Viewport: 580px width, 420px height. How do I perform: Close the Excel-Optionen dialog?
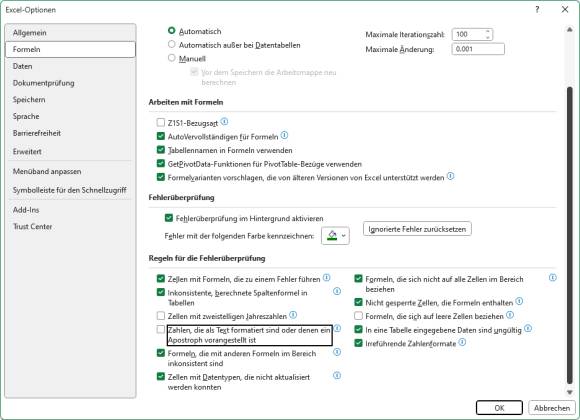coord(565,10)
